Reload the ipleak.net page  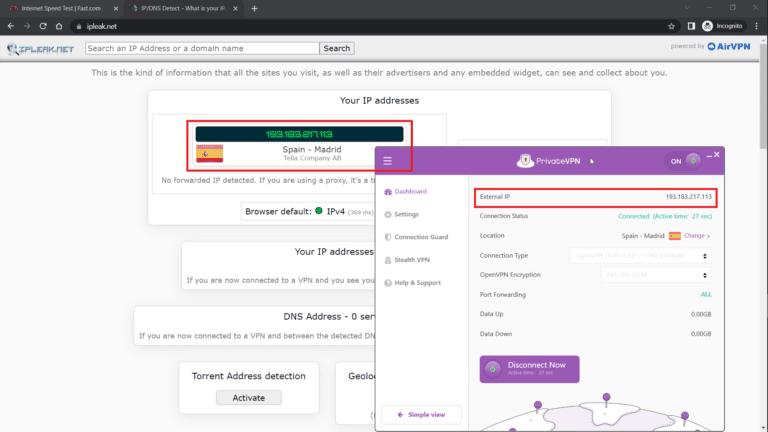[x=43, y=26]
